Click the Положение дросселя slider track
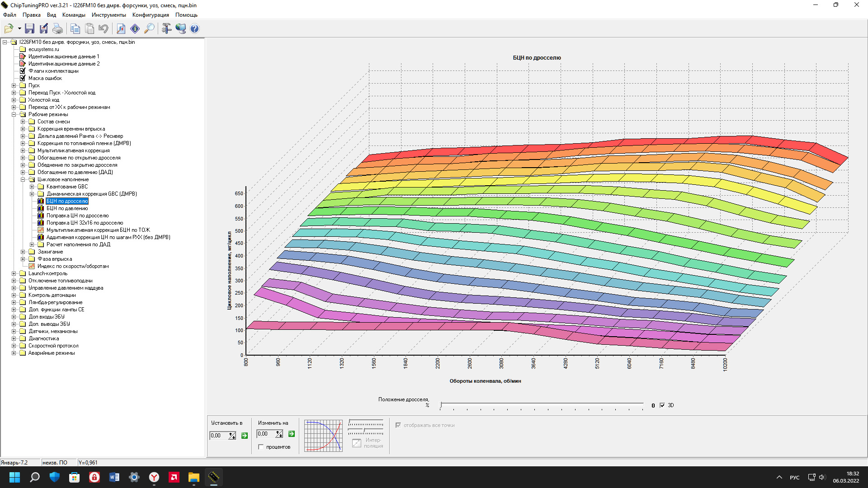This screenshot has height=488, width=868. pos(542,404)
